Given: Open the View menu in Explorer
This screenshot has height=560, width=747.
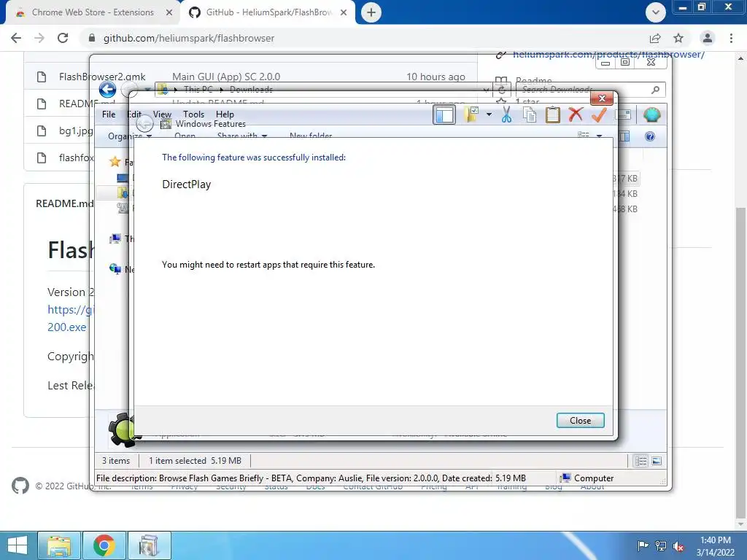Looking at the screenshot, I should [x=162, y=114].
